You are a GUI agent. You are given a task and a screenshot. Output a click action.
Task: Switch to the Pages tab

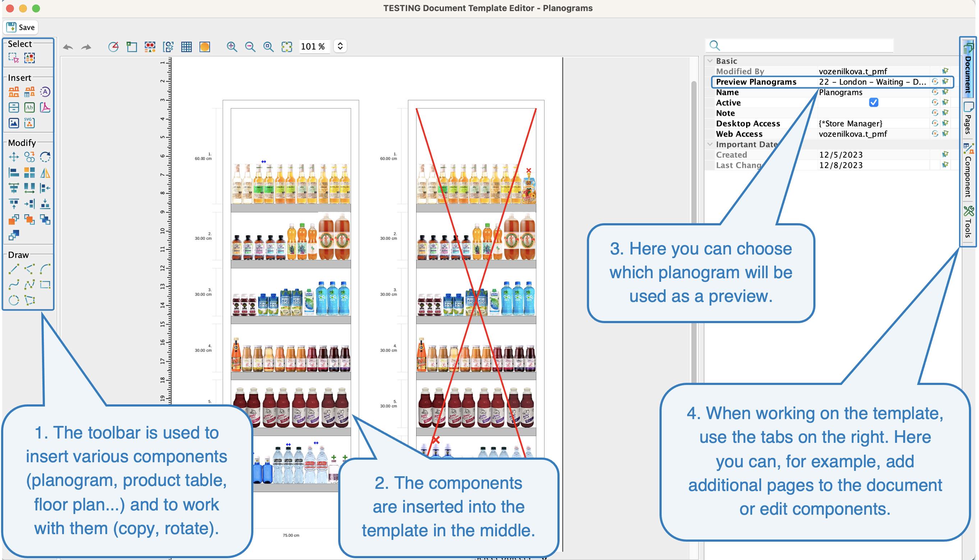(967, 119)
